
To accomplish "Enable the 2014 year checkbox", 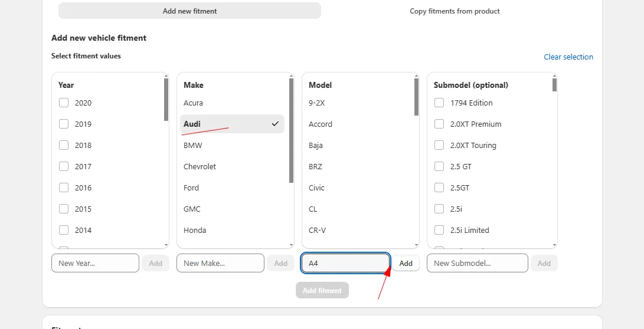I will pyautogui.click(x=64, y=231).
